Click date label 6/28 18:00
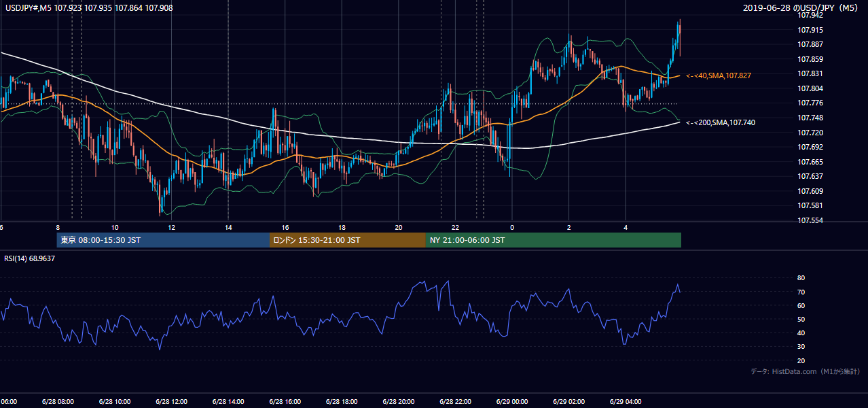 pos(342,401)
